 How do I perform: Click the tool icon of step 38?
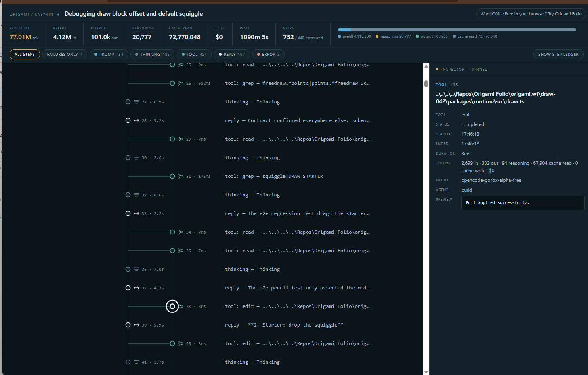click(x=181, y=306)
